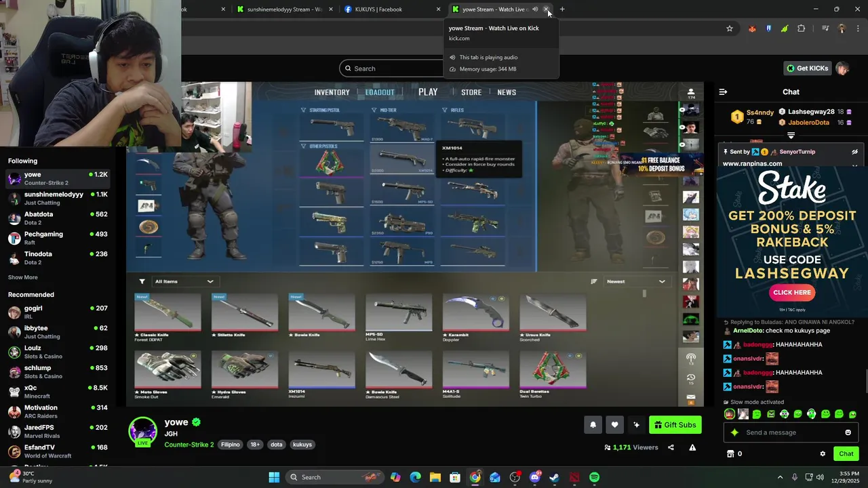Click the Windows Start button
868x488 pixels.
point(274,477)
